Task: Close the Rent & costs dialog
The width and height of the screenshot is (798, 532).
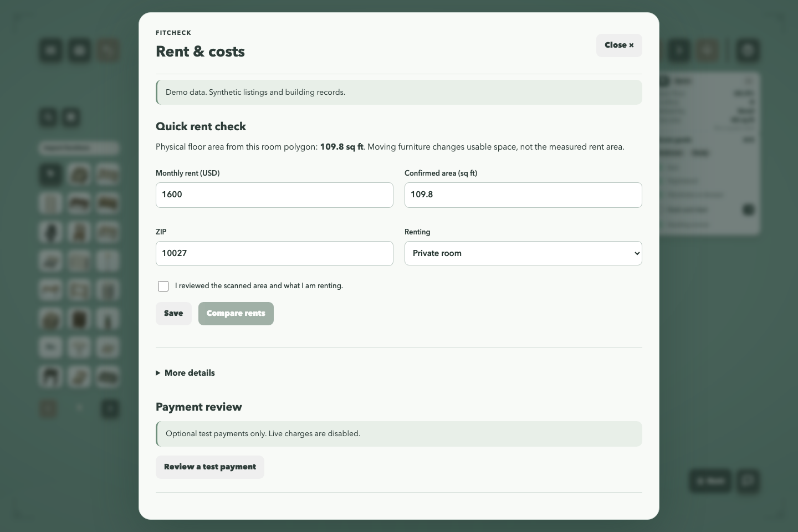Action: [x=619, y=45]
